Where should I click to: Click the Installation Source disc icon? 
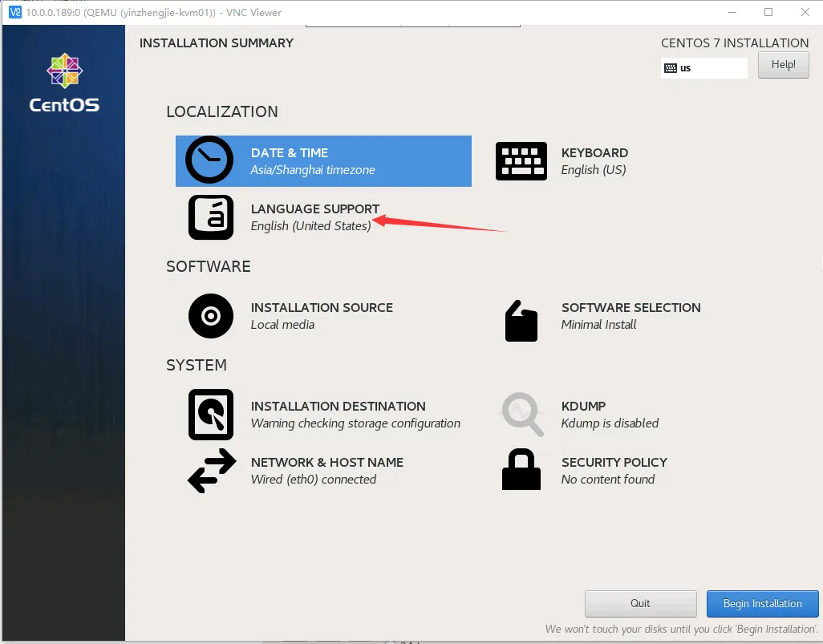coord(211,316)
